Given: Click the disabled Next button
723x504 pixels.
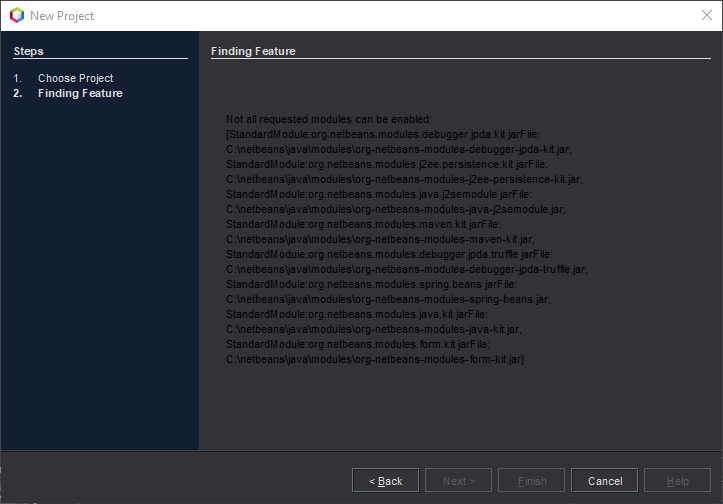Looking at the screenshot, I should 458,480.
